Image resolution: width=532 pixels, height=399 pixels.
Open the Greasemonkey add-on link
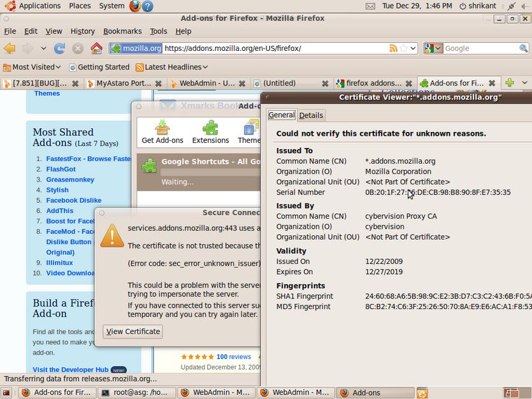click(x=70, y=180)
